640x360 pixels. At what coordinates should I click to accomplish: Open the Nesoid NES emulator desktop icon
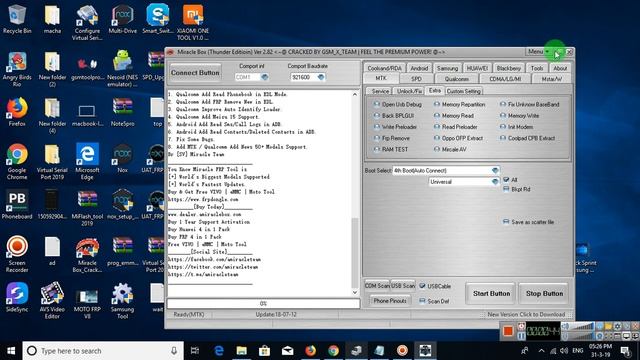(122, 68)
